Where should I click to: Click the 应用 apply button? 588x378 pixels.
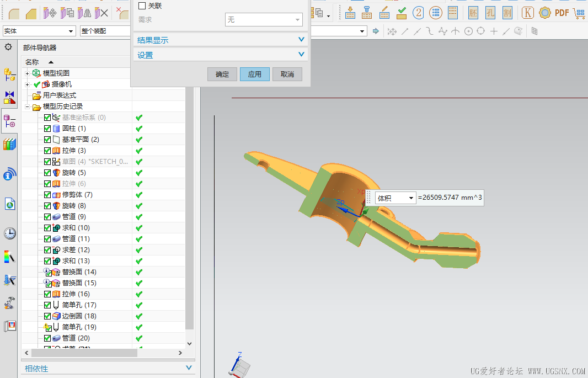click(x=255, y=74)
